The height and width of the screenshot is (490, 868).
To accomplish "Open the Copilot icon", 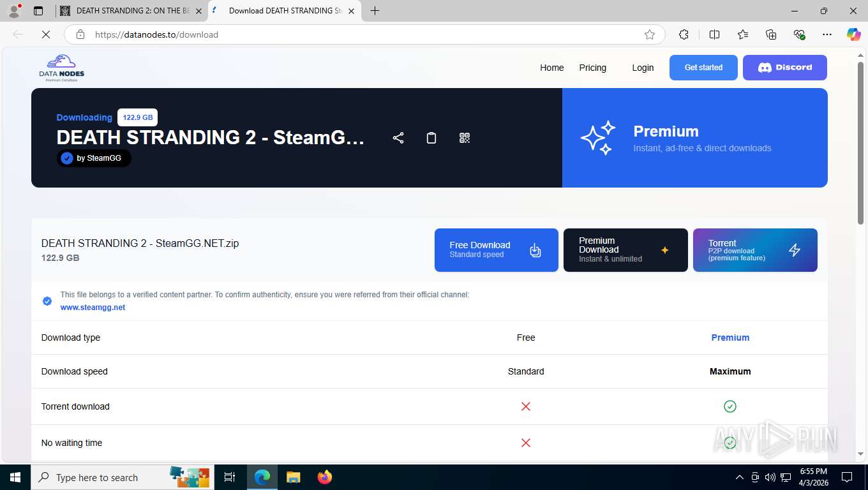I will (853, 34).
